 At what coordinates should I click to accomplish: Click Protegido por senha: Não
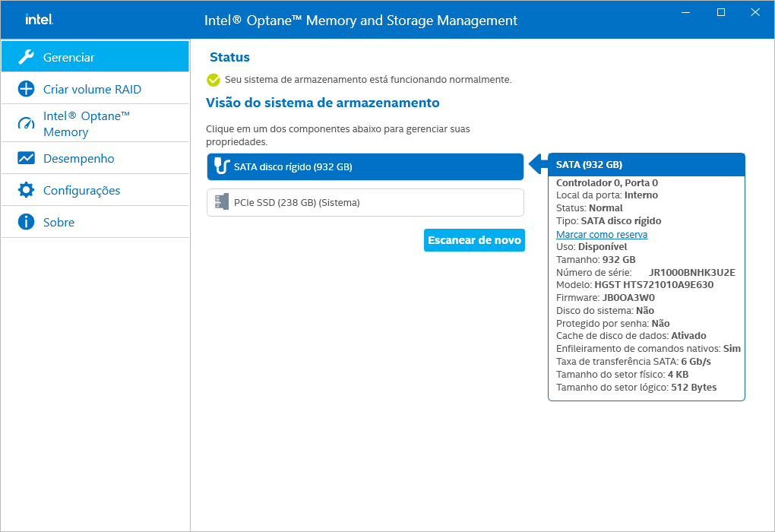613,323
